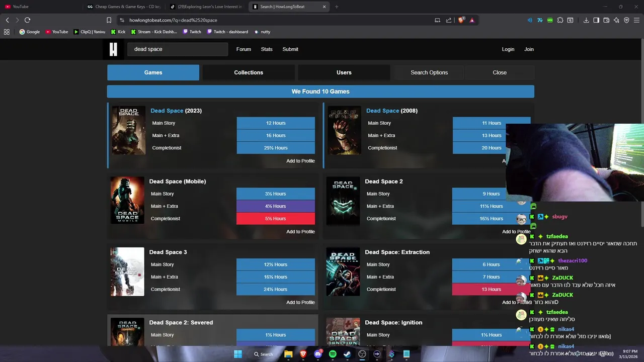Open the Brave Wallet icon
The image size is (644, 362).
[x=606, y=20]
